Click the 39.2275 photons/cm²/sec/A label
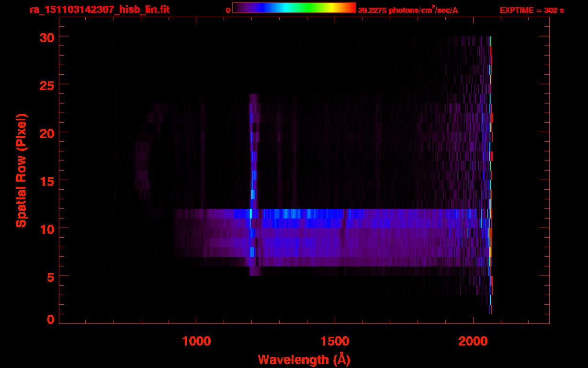This screenshot has width=588, height=368. (408, 10)
